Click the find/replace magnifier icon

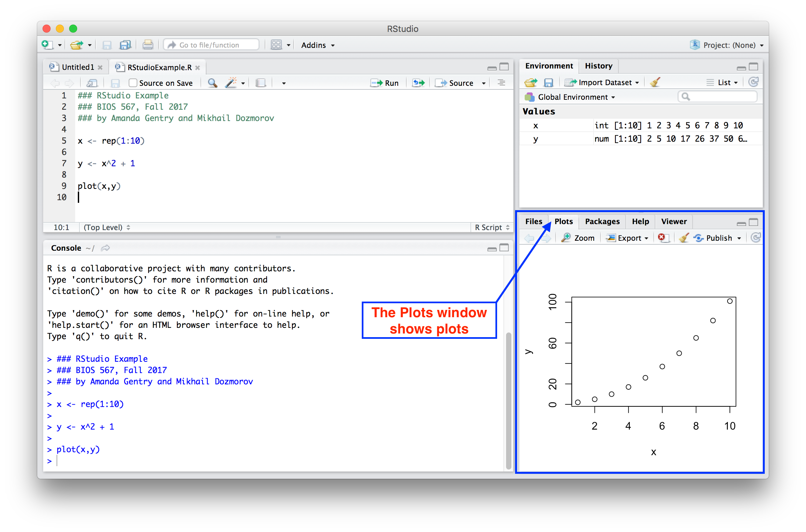(x=212, y=83)
